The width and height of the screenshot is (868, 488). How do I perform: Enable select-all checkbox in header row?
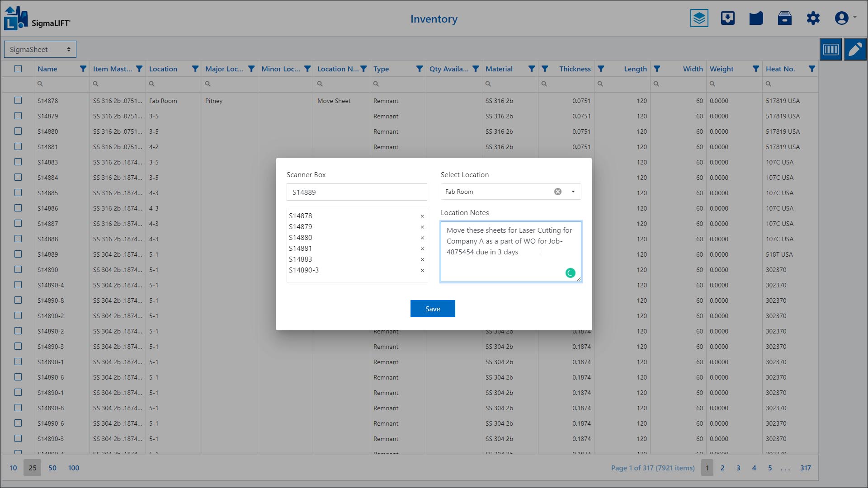click(x=18, y=68)
